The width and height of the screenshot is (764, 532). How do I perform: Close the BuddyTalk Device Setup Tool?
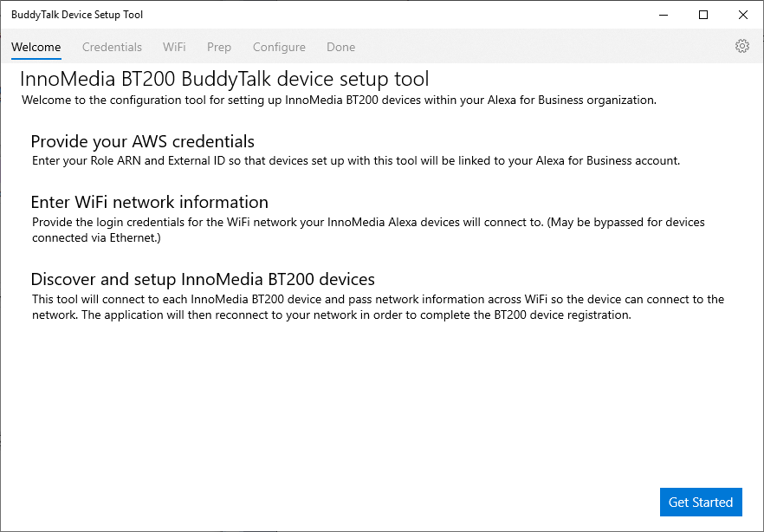tap(743, 15)
